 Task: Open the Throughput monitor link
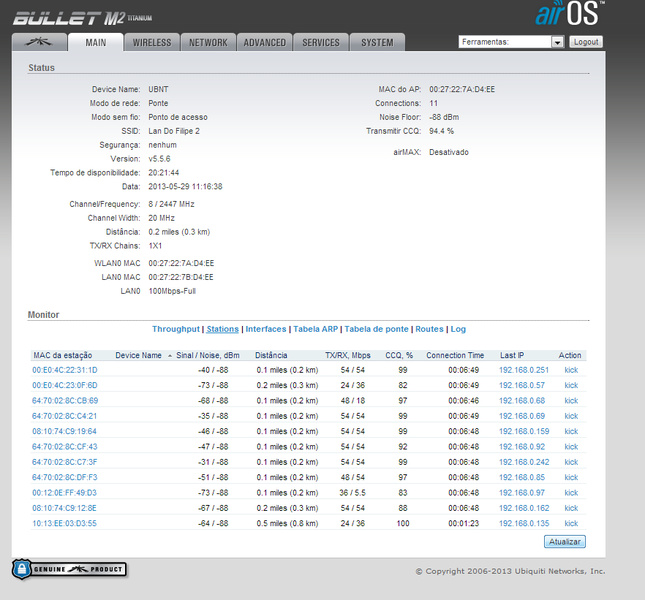(x=176, y=329)
